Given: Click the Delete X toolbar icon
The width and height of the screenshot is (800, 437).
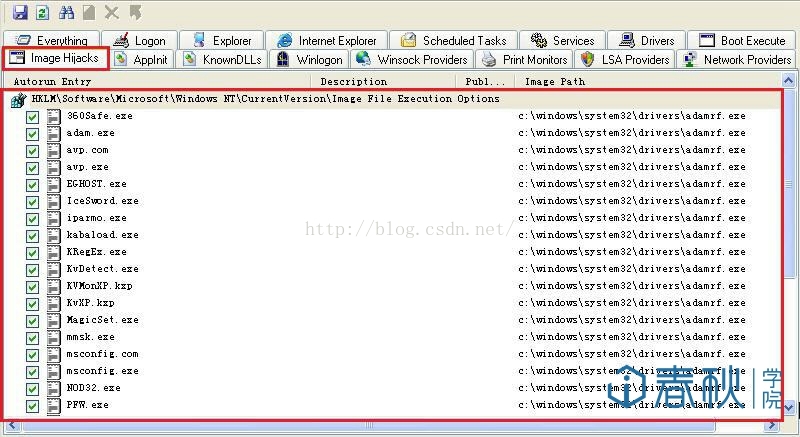Looking at the screenshot, I should coord(112,12).
